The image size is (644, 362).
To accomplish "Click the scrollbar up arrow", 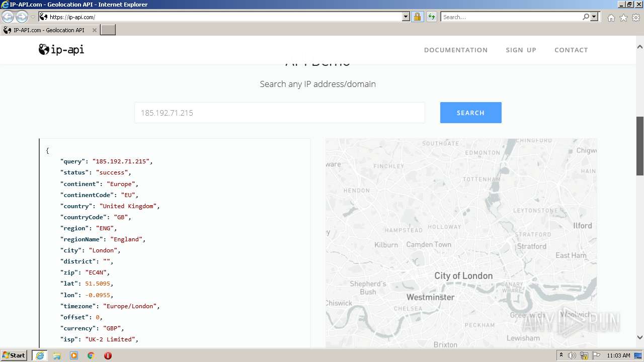I will (x=640, y=47).
